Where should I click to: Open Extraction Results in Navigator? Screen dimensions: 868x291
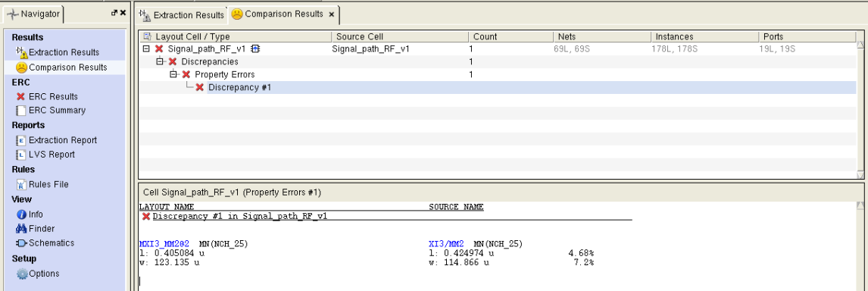pyautogui.click(x=58, y=52)
